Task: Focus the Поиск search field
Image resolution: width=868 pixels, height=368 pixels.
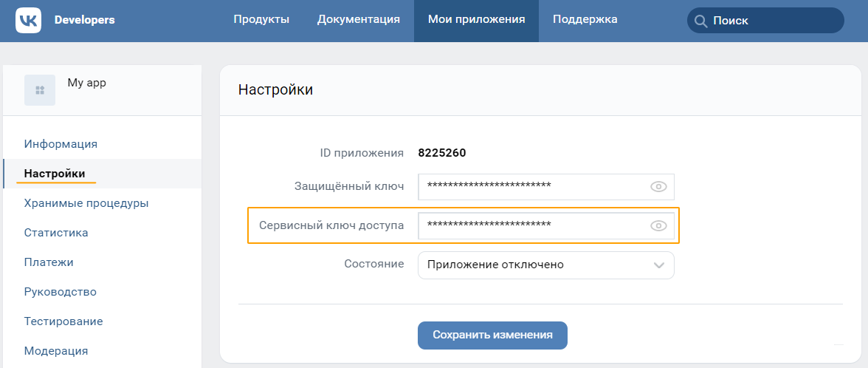Action: [765, 21]
